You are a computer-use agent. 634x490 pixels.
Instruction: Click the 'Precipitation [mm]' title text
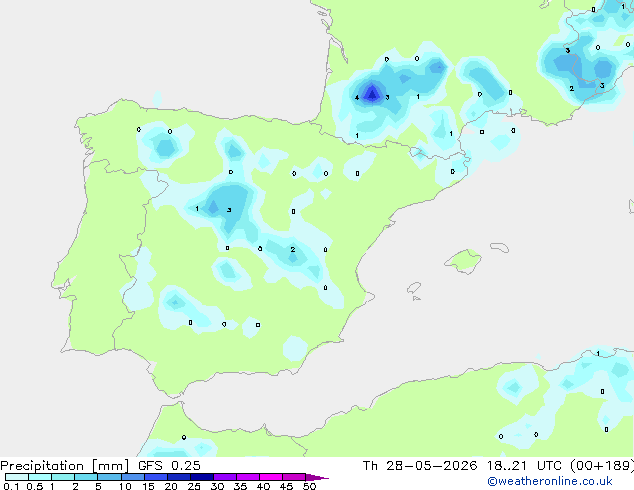click(64, 466)
